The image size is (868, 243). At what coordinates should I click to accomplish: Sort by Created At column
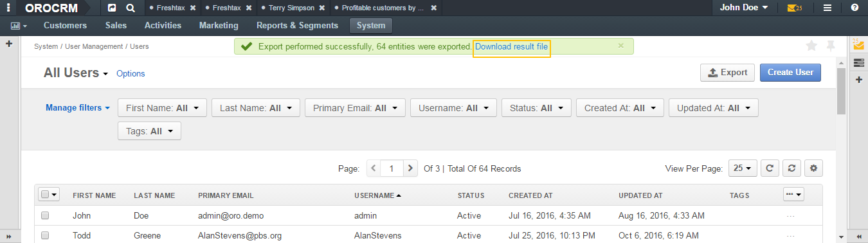coord(530,195)
